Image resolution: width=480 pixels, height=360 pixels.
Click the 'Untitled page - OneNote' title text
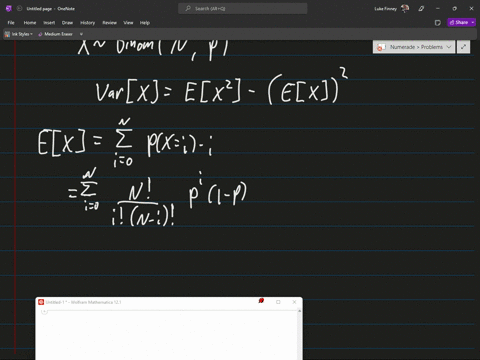[51, 9]
